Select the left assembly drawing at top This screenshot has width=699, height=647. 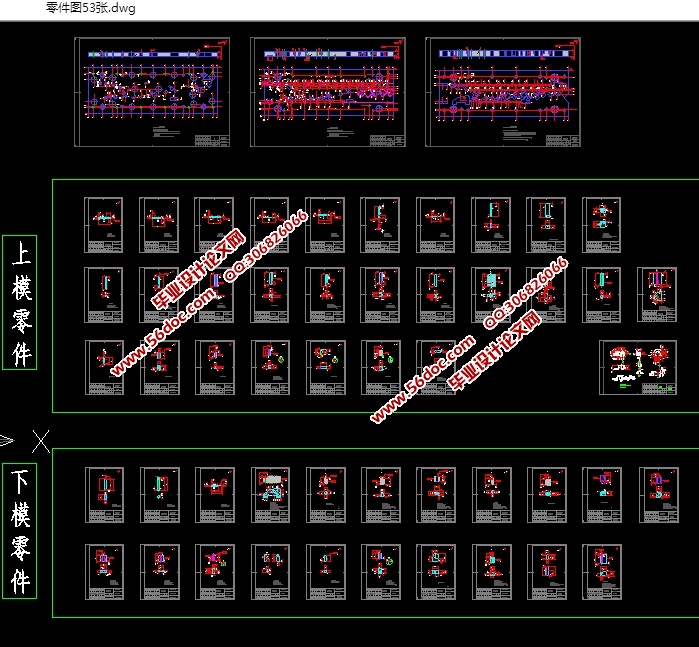tap(152, 92)
